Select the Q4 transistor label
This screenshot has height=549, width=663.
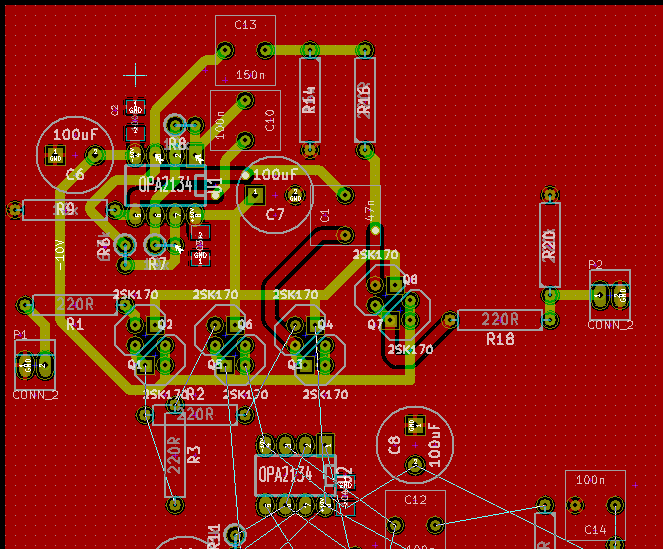tap(326, 324)
